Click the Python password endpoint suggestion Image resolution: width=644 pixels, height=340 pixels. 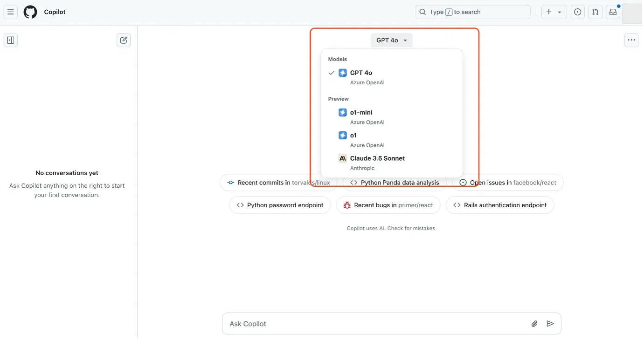280,205
